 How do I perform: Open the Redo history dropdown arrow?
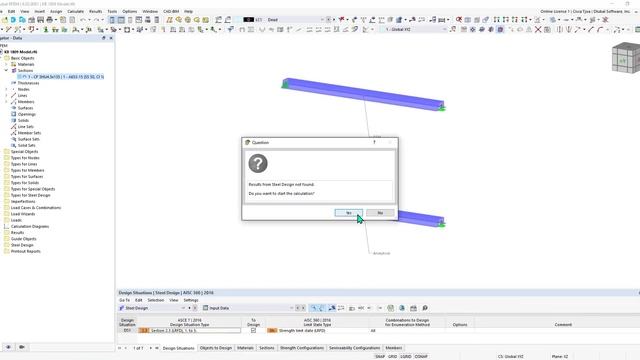pyautogui.click(x=102, y=20)
